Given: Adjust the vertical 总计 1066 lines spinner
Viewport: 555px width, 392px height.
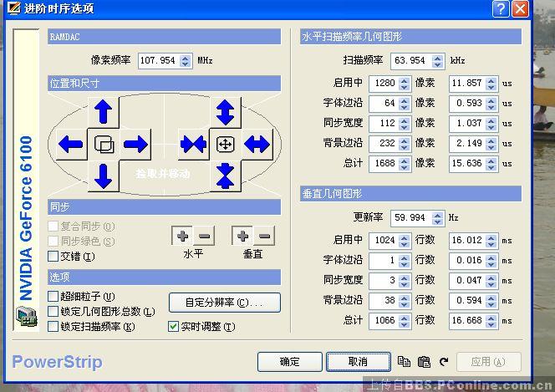Looking at the screenshot, I should point(404,321).
